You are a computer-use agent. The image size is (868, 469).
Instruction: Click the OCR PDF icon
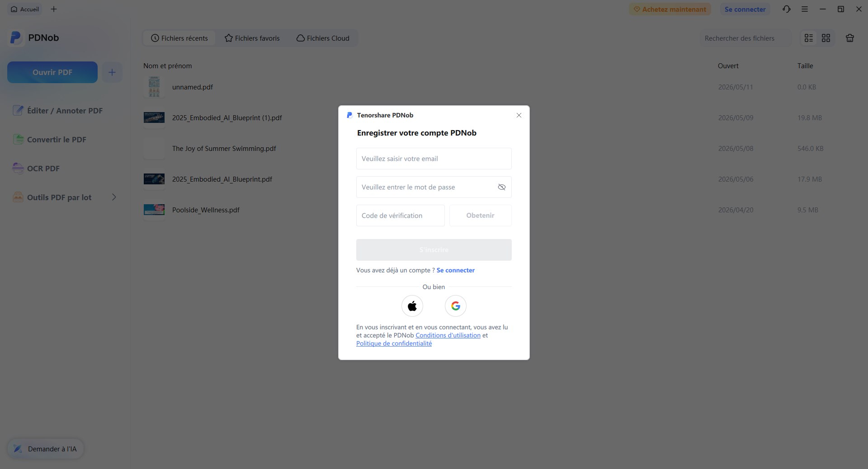[x=18, y=168]
